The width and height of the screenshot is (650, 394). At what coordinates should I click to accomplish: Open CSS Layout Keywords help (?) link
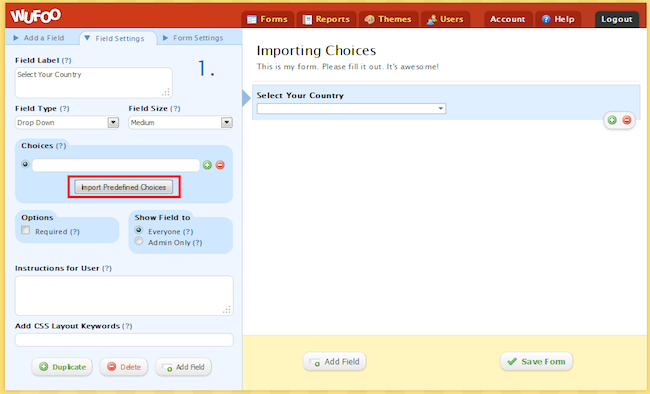coord(127,326)
